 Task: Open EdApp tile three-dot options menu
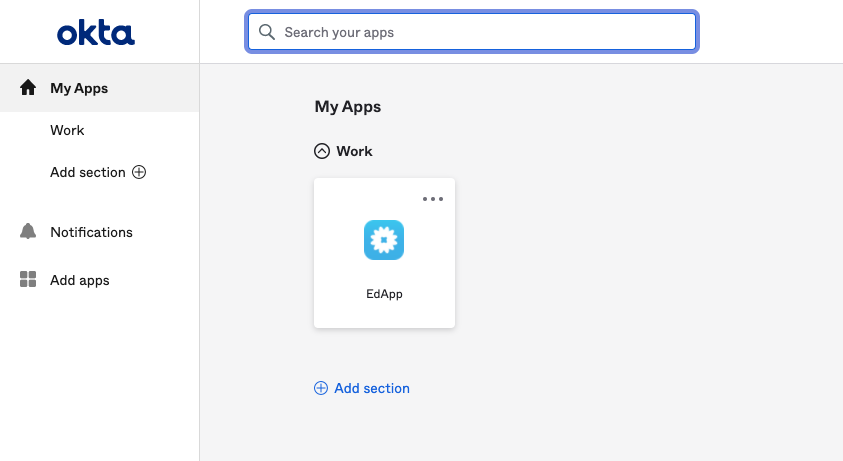pyautogui.click(x=433, y=199)
